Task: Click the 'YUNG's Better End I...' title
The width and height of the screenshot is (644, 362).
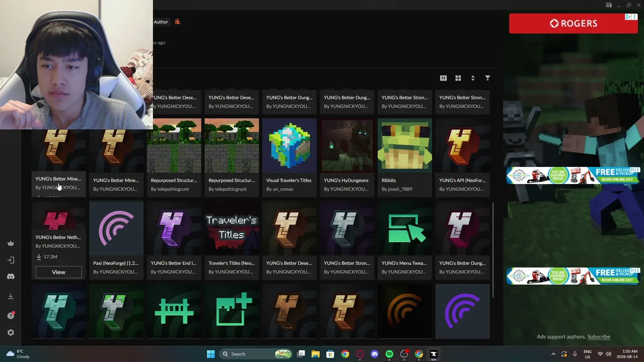Action: coord(174,263)
